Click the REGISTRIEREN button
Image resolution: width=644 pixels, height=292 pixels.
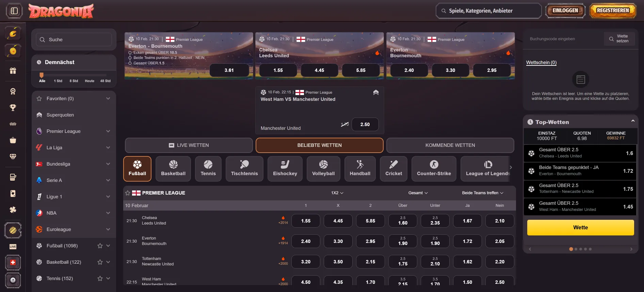613,11
